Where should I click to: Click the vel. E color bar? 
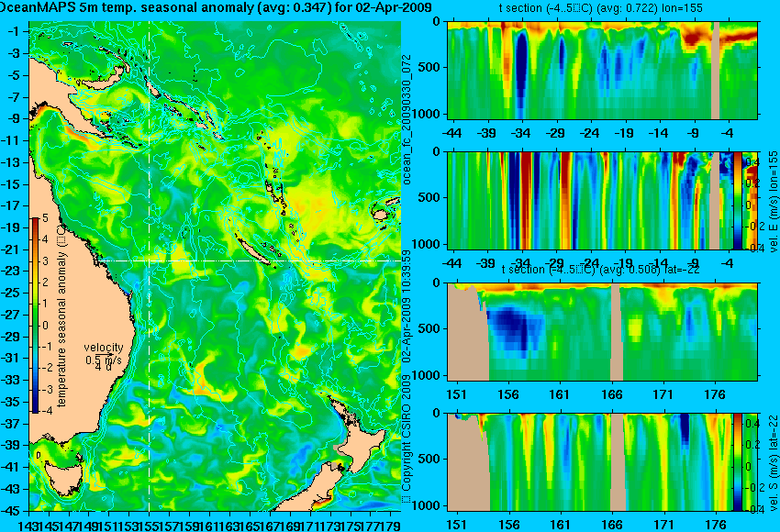pos(737,200)
